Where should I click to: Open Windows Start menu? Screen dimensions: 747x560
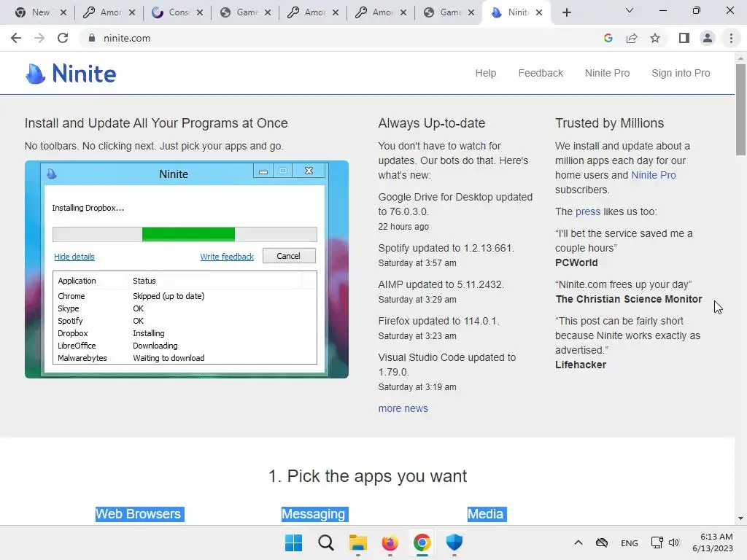click(x=293, y=542)
